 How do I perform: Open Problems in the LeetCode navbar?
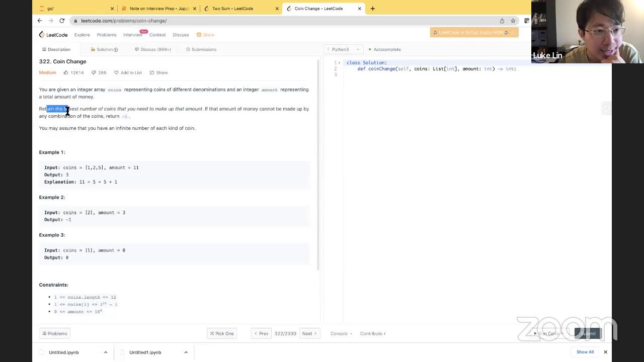click(107, 35)
